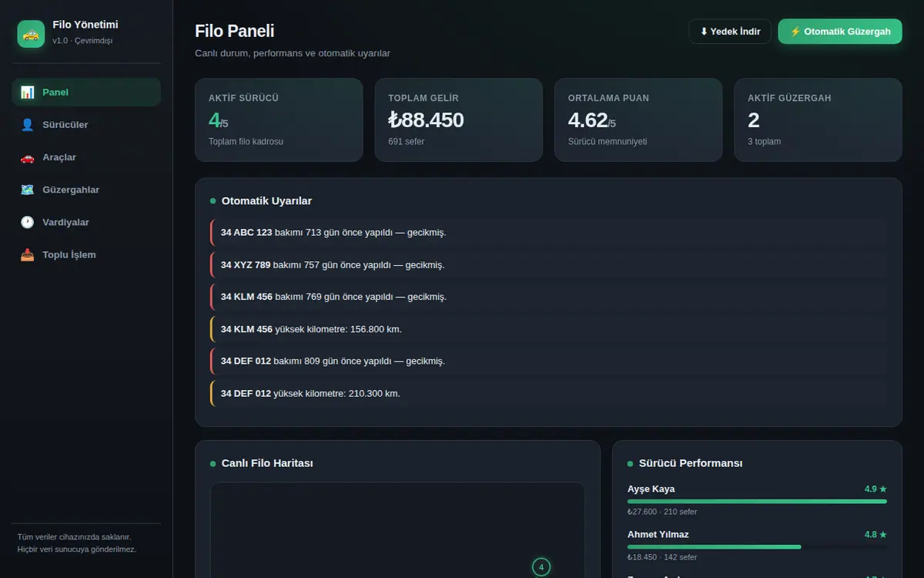Select the 34 DEF 012 yüksek kilometre alert
924x578 pixels.
coord(548,393)
